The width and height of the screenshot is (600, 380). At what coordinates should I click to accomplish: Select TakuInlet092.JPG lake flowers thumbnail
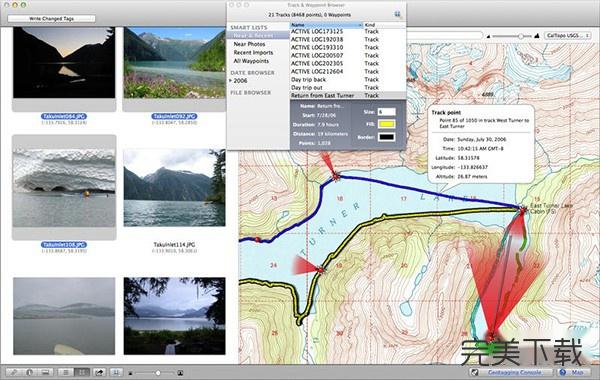pos(174,62)
